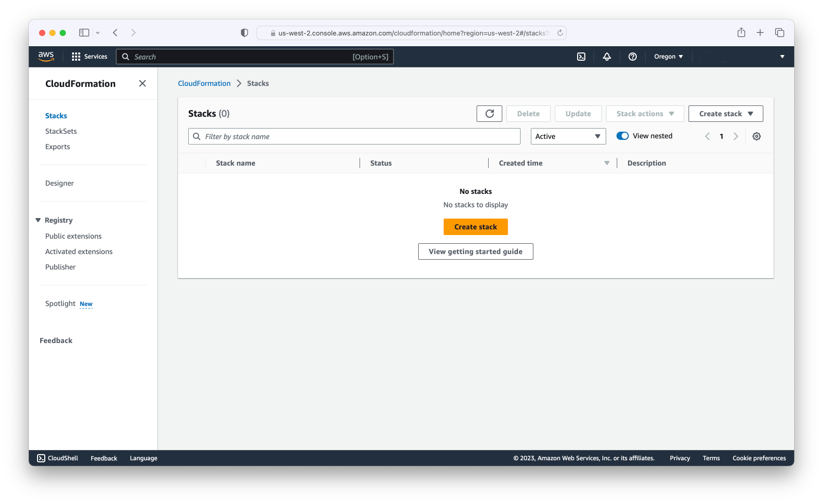Refresh the stacks list
The height and width of the screenshot is (504, 823).
(x=489, y=114)
